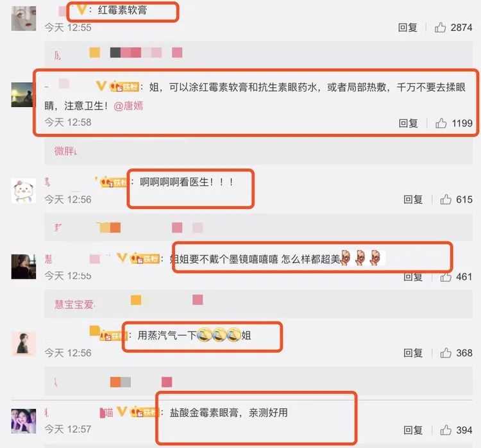Like the 红霉素软膏 comment with 2874 likes
Viewport: 481px width, 448px height.
[440, 28]
